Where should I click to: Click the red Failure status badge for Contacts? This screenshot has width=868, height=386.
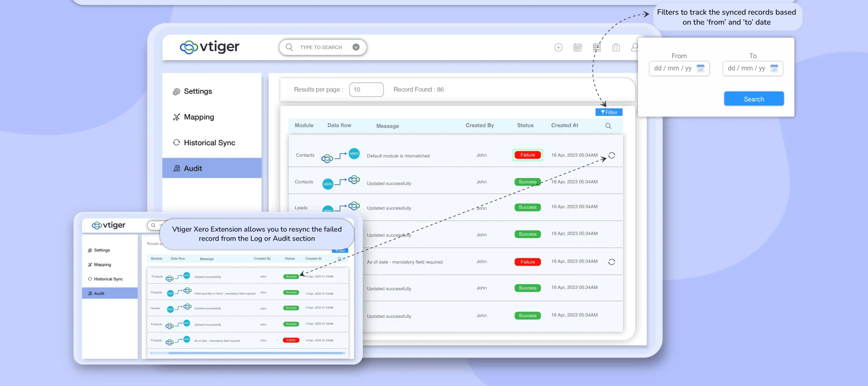527,155
